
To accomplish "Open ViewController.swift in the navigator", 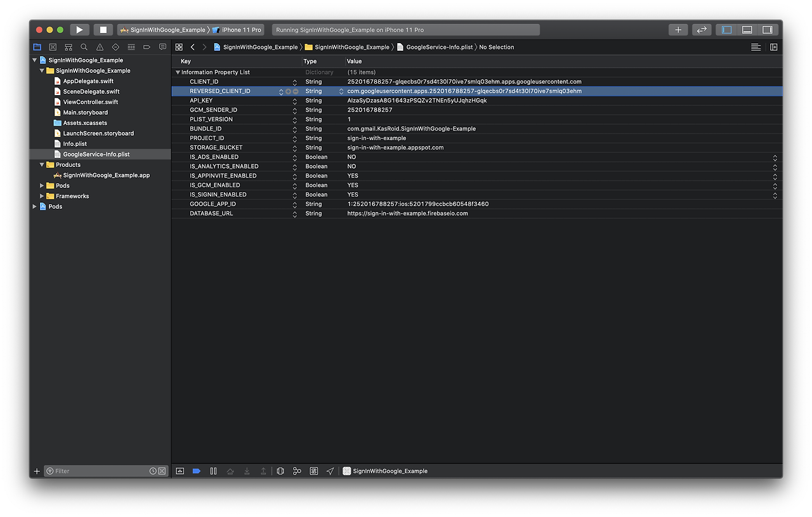I will pyautogui.click(x=90, y=102).
